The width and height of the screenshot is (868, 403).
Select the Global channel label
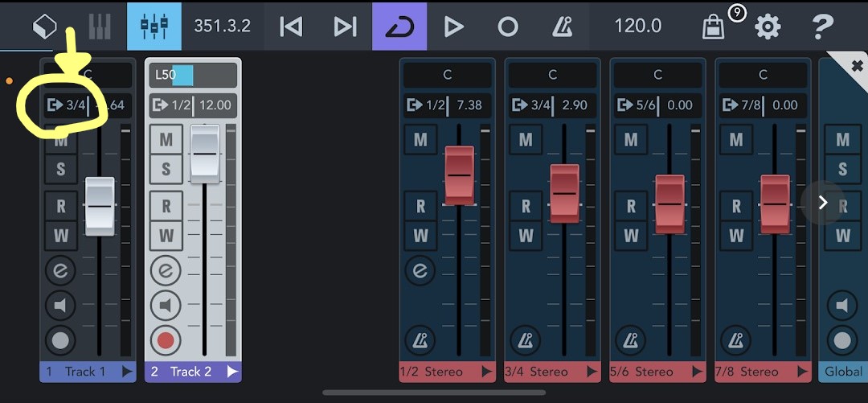point(843,372)
